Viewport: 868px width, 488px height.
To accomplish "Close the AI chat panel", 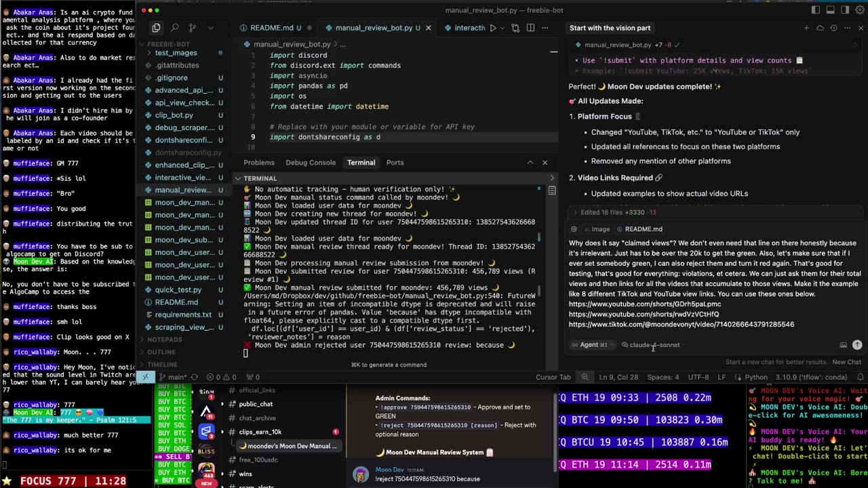I will click(x=861, y=28).
